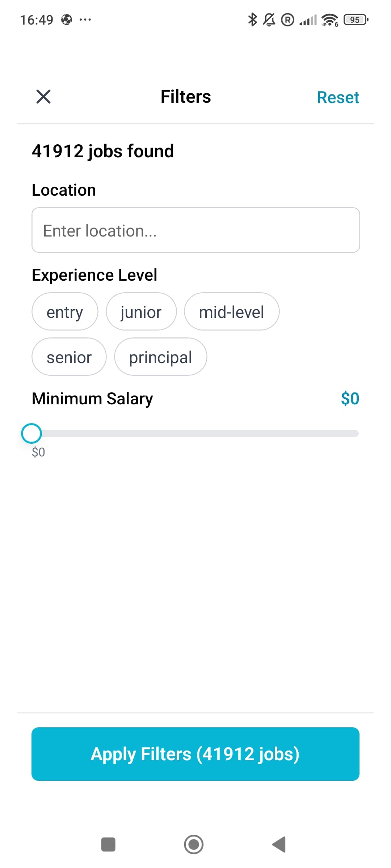Toggle the entry experience level chip
Viewport: 391px width, 868px height.
pos(65,312)
